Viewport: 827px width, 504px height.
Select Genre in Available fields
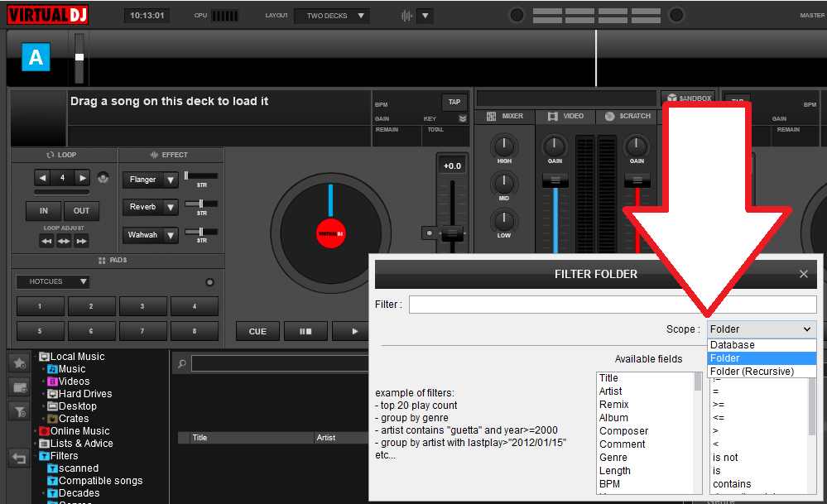point(613,458)
